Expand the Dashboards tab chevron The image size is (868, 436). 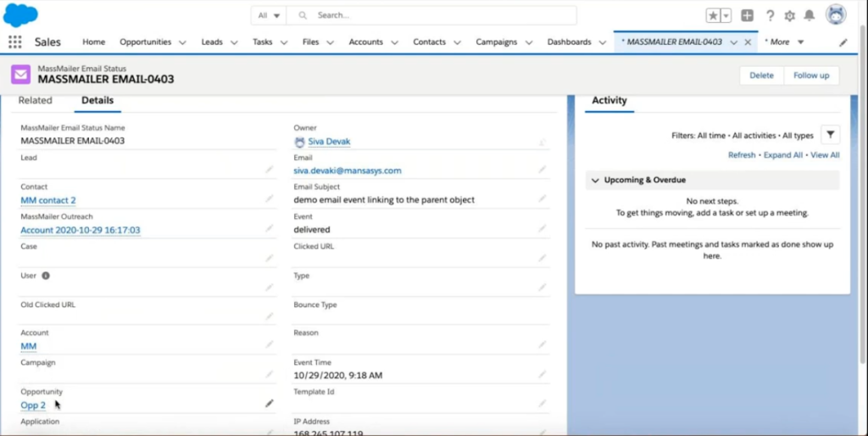[x=603, y=42]
